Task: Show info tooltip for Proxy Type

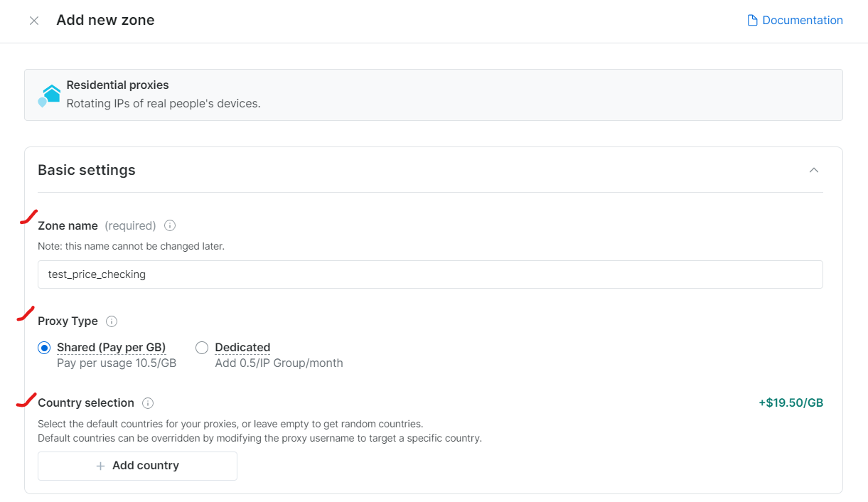Action: tap(112, 321)
